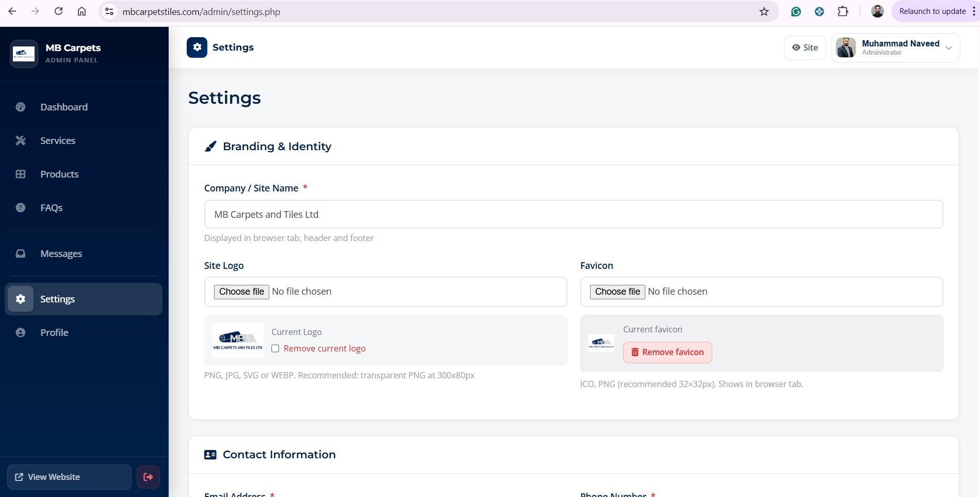This screenshot has height=497, width=980.
Task: Click the Products grid icon
Action: pos(21,174)
